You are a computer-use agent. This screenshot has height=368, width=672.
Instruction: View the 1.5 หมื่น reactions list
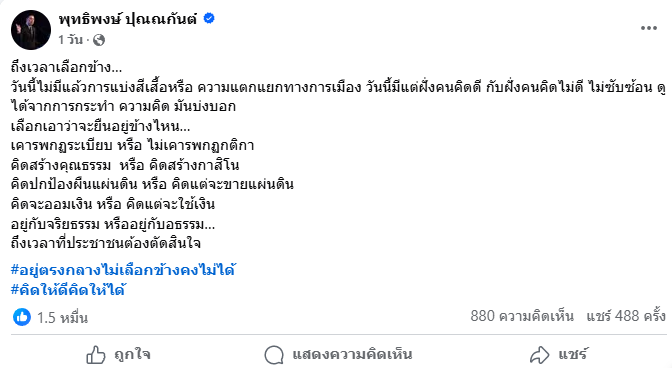point(62,317)
